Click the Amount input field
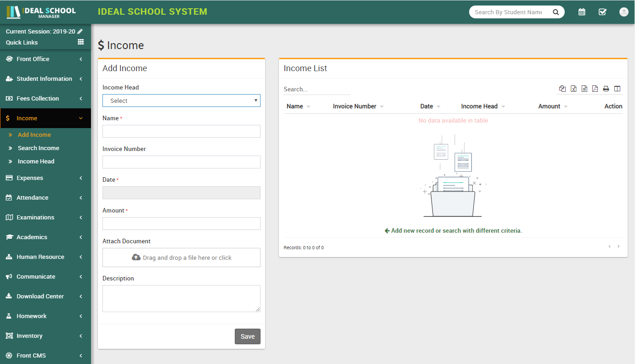Image resolution: width=635 pixels, height=364 pixels. point(181,224)
